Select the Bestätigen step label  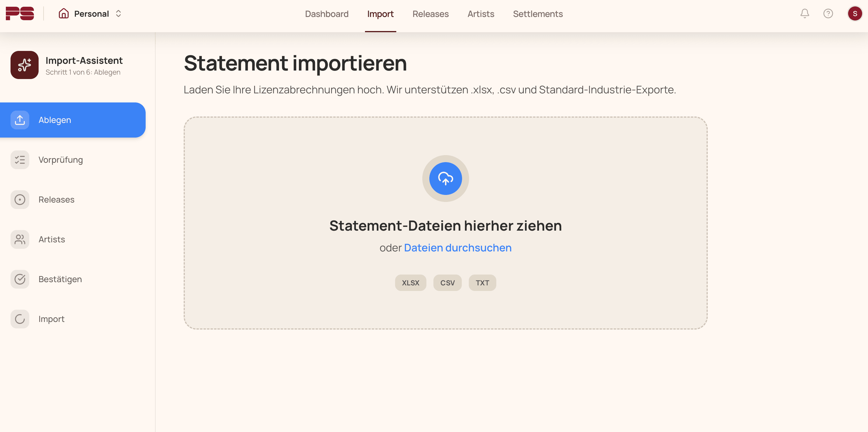click(x=60, y=279)
